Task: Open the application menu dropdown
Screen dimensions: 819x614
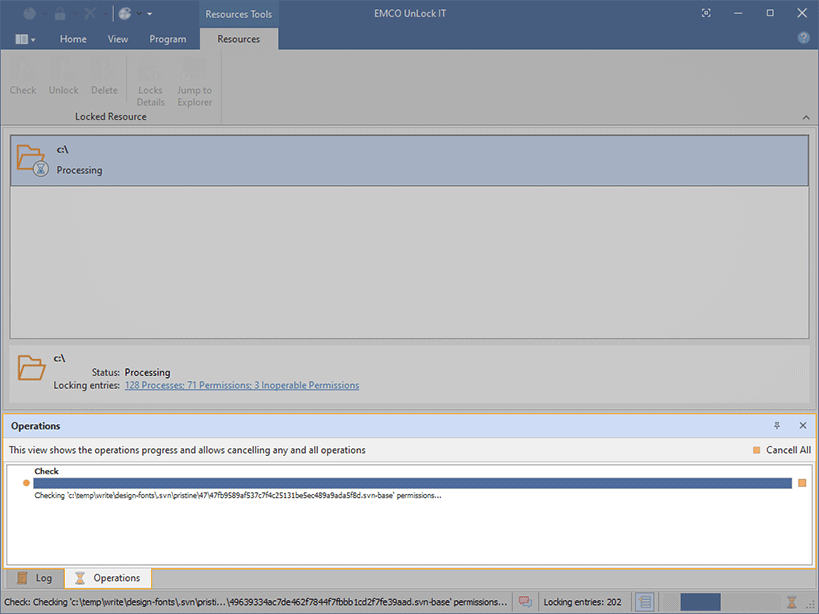Action: (x=26, y=39)
